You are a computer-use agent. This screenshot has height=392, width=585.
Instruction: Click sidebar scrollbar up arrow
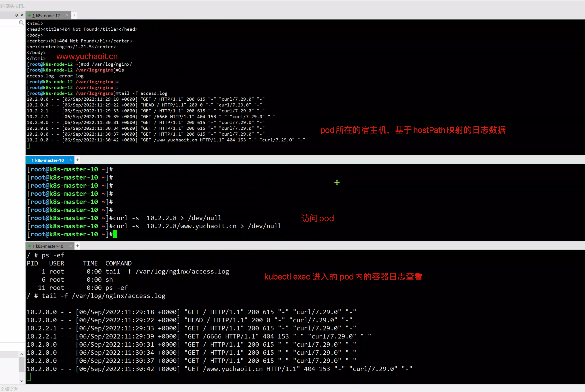point(22,354)
